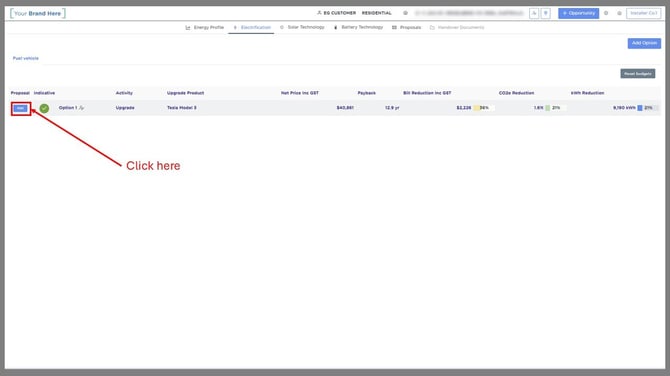The width and height of the screenshot is (670, 376).
Task: Click the location pin icon beside the address
Action: [x=546, y=13]
